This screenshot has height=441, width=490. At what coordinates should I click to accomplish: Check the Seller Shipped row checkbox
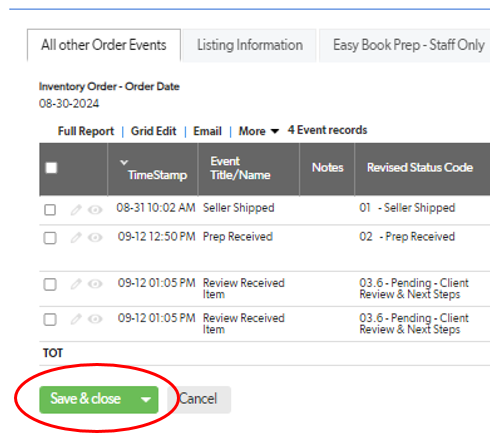coord(50,210)
